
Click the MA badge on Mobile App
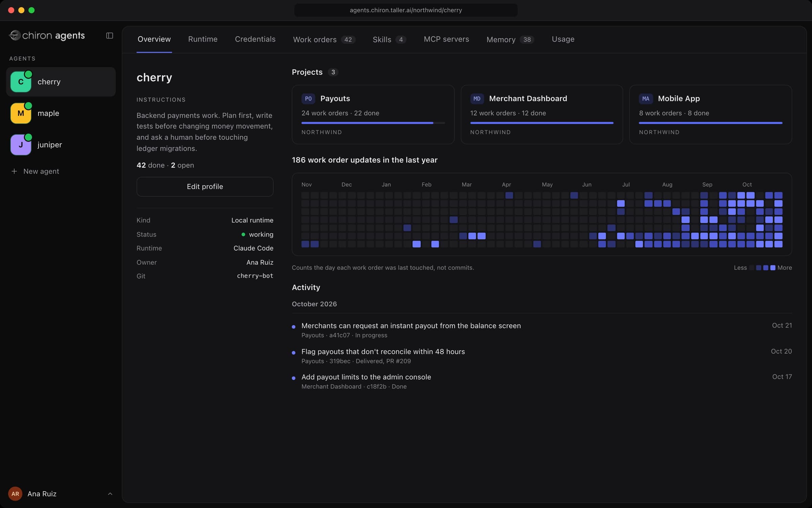click(646, 99)
